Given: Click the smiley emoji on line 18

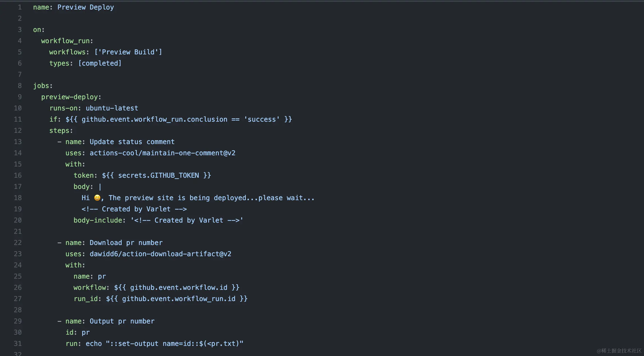Looking at the screenshot, I should coord(97,198).
